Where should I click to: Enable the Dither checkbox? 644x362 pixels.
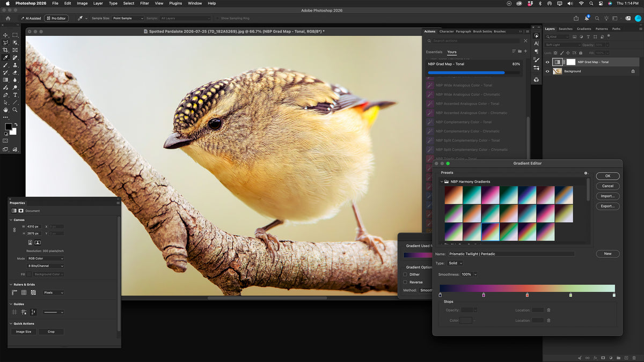(405, 275)
